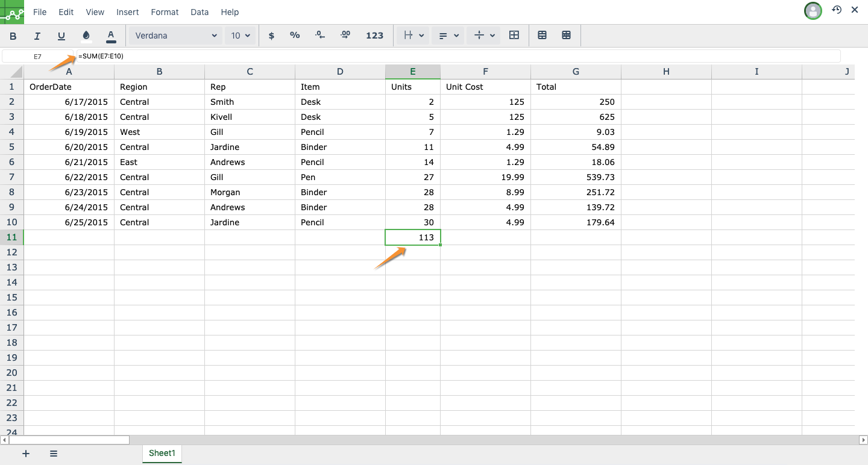Viewport: 868px width, 465px height.
Task: Toggle italic formatting
Action: pos(37,36)
